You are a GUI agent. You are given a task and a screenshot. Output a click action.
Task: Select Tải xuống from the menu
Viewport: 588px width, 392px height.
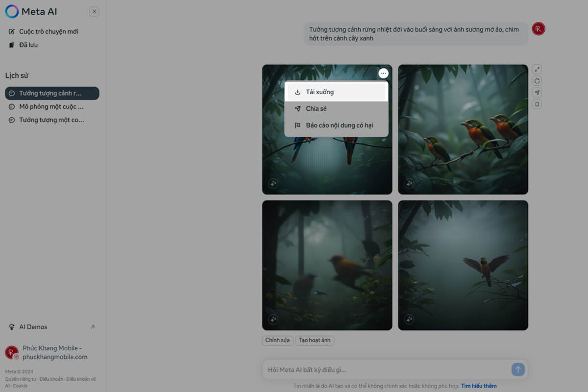(x=319, y=92)
